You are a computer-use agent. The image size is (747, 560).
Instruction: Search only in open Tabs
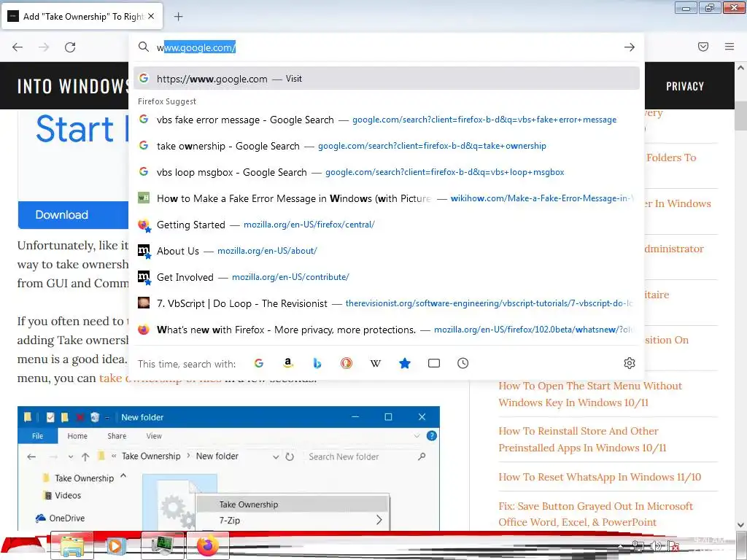434,363
